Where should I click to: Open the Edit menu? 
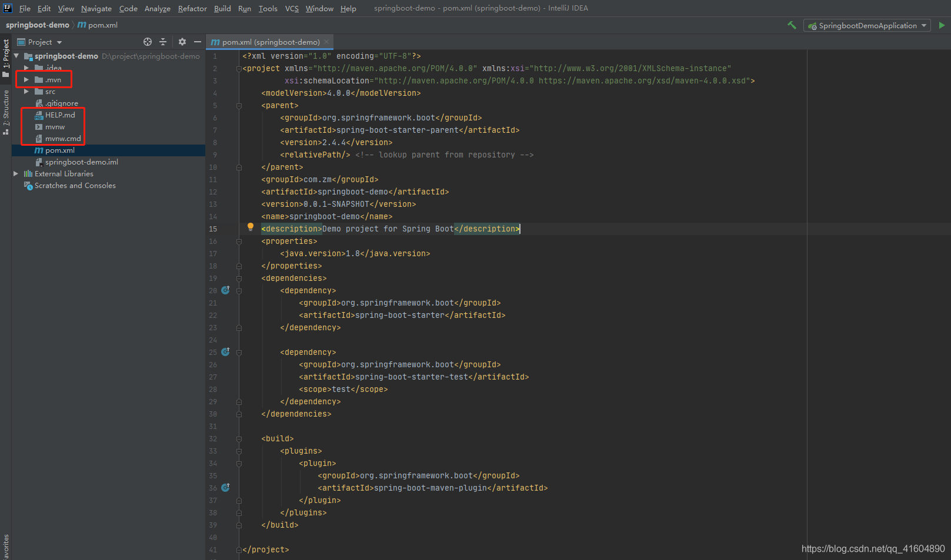tap(44, 8)
